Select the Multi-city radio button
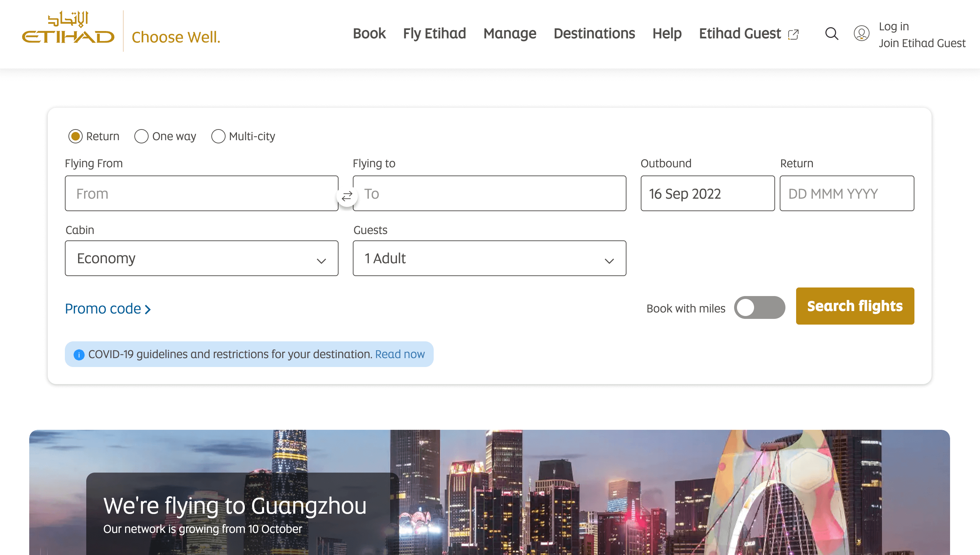Viewport: 980px width, 555px height. (x=218, y=136)
